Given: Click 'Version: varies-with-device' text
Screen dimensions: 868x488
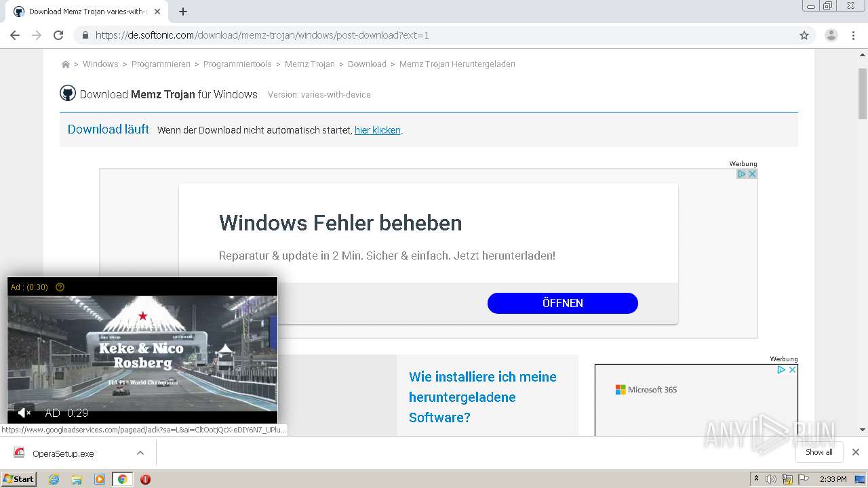Looking at the screenshot, I should [x=319, y=95].
